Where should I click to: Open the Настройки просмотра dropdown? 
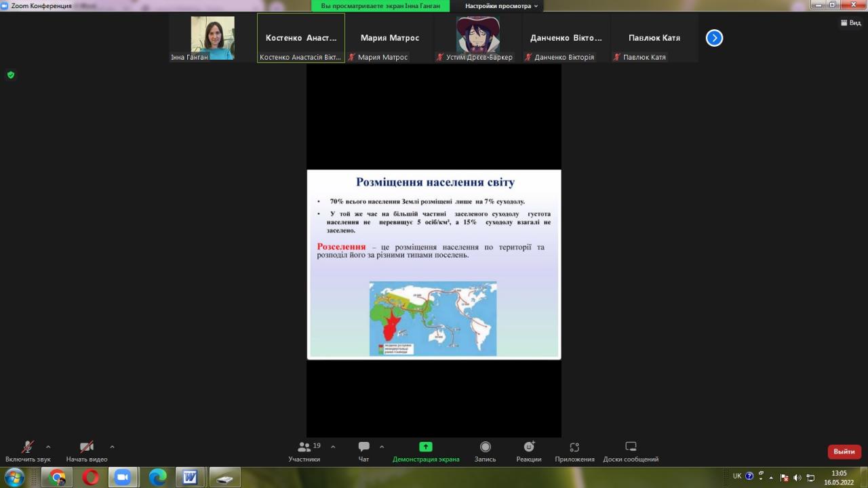(x=501, y=6)
